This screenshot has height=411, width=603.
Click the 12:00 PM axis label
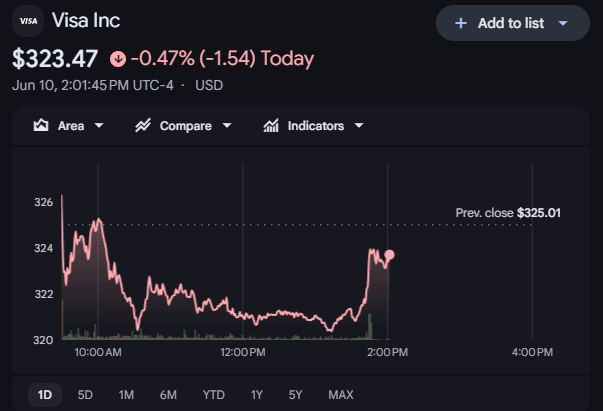click(243, 352)
